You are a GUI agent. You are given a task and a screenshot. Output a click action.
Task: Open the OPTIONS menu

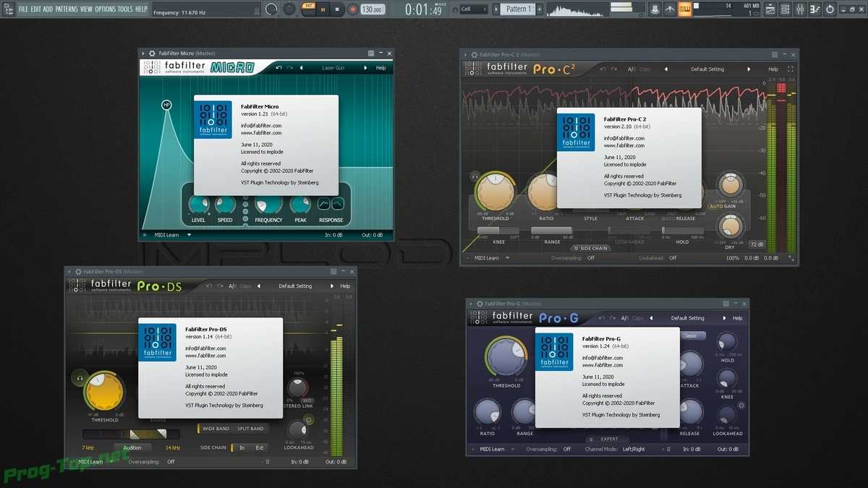tap(105, 9)
